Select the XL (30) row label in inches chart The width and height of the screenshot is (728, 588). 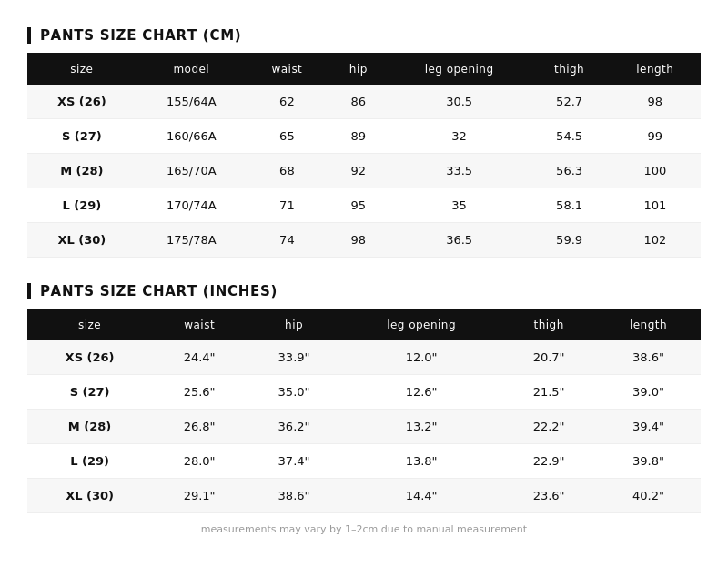89,496
